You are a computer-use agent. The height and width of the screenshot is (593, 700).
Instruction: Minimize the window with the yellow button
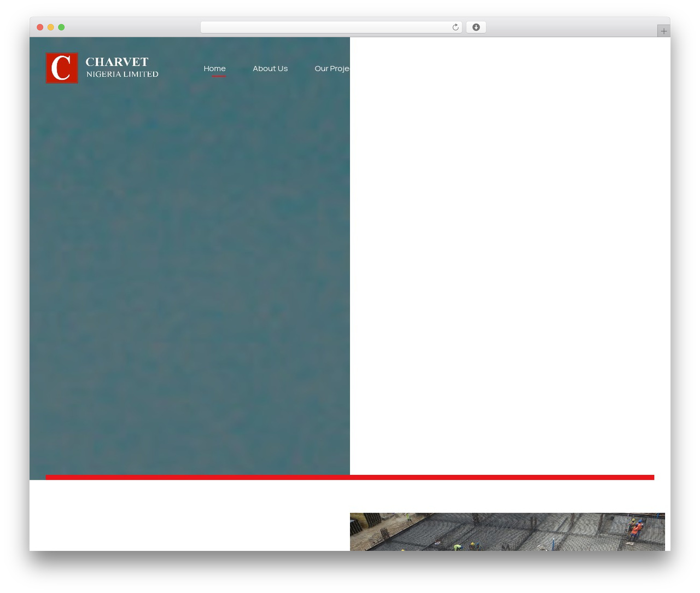pyautogui.click(x=50, y=27)
